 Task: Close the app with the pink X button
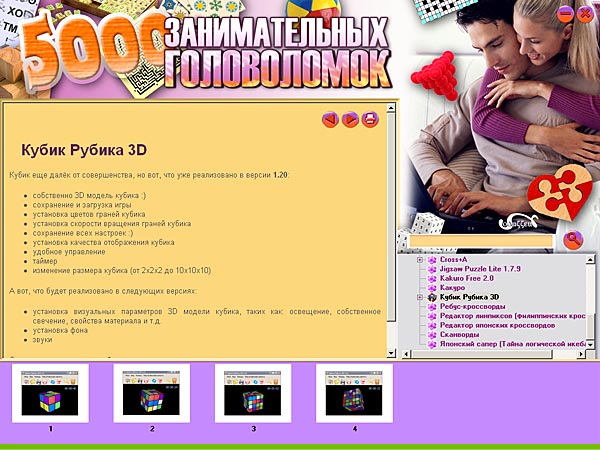[x=584, y=14]
